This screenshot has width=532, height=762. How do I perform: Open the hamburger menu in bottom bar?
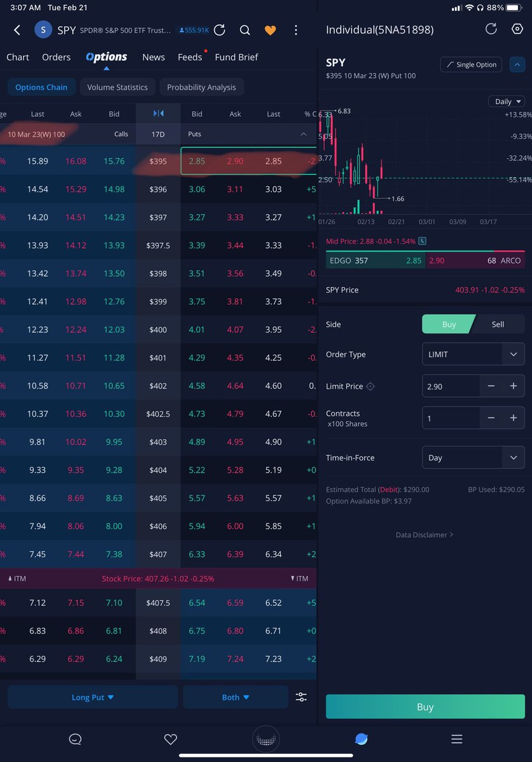coord(456,739)
